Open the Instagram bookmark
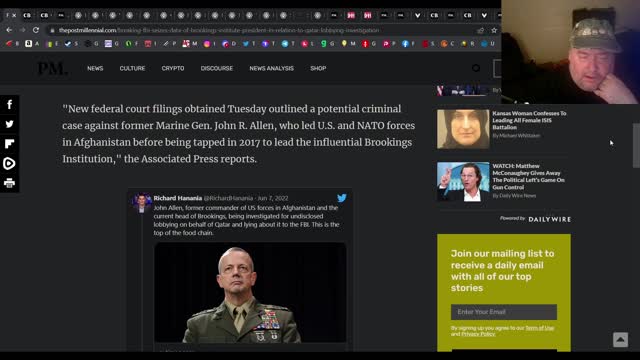Viewport: 640px width, 360px height. [x=209, y=43]
